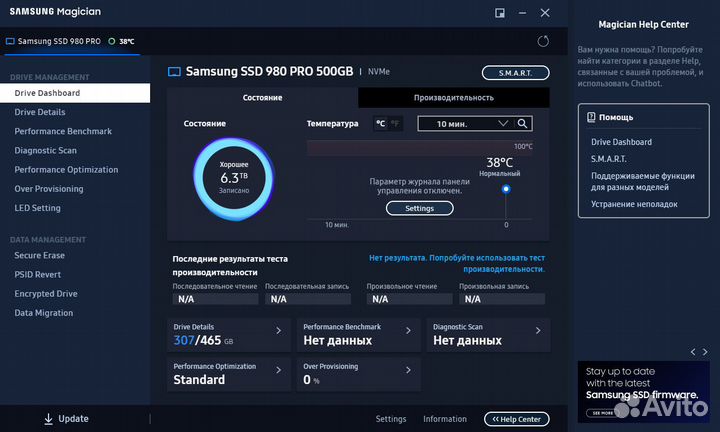This screenshot has width=720, height=432.
Task: Open Drive Dashboard help topic
Action: point(621,142)
